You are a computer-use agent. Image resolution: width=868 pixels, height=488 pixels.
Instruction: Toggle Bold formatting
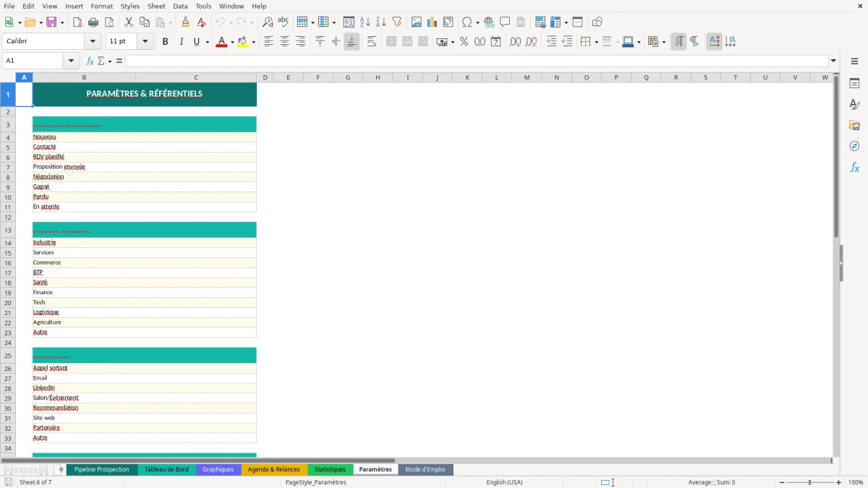pyautogui.click(x=165, y=42)
